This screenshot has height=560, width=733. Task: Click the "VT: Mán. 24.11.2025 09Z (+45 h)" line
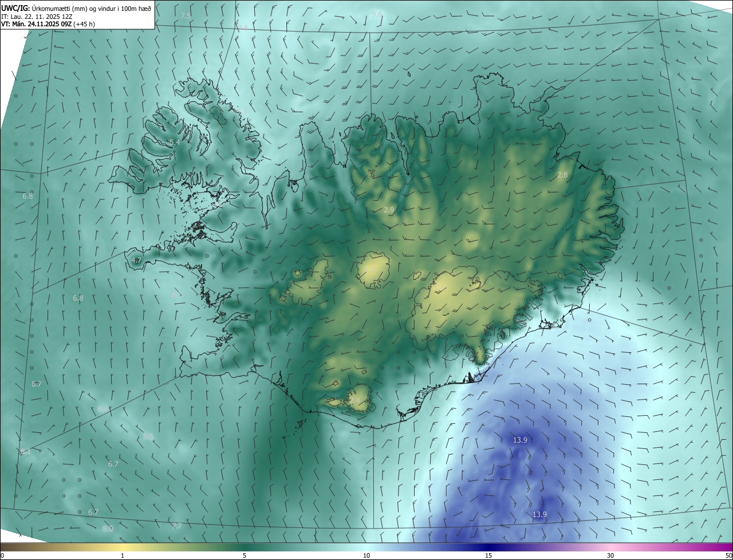coord(49,24)
